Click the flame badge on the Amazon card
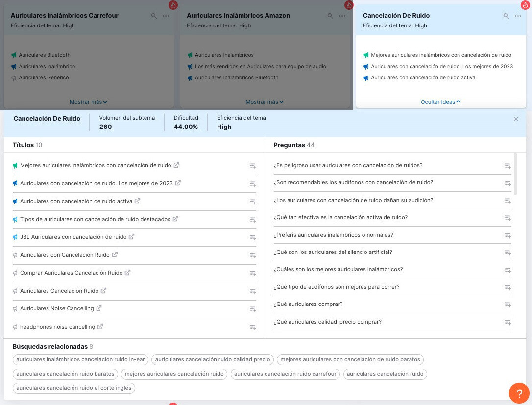 tap(348, 4)
